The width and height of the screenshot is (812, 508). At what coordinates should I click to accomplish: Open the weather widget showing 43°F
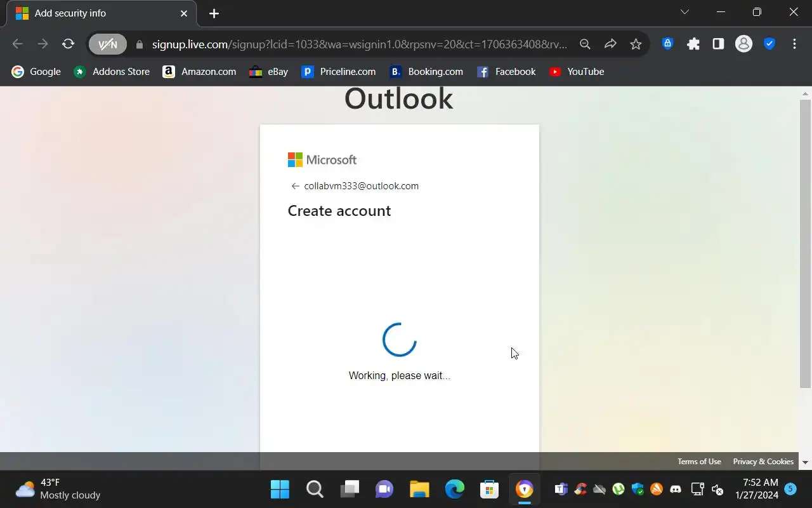point(58,489)
